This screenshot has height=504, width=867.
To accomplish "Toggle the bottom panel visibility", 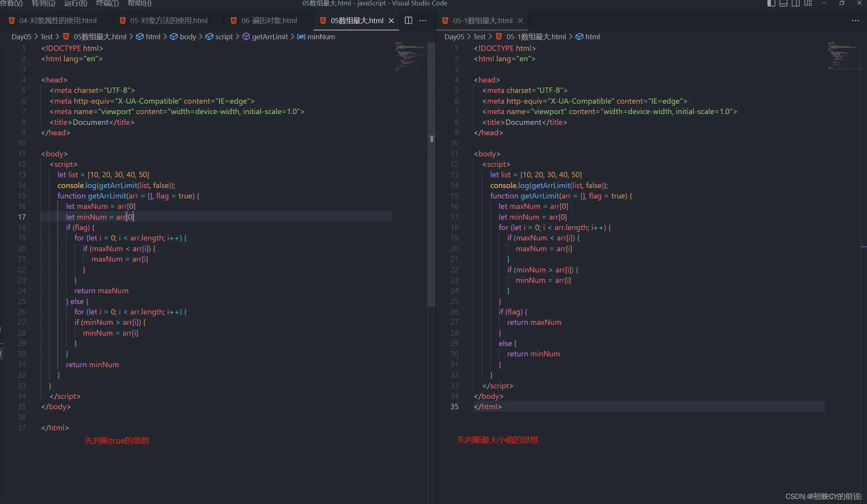I will [x=783, y=3].
